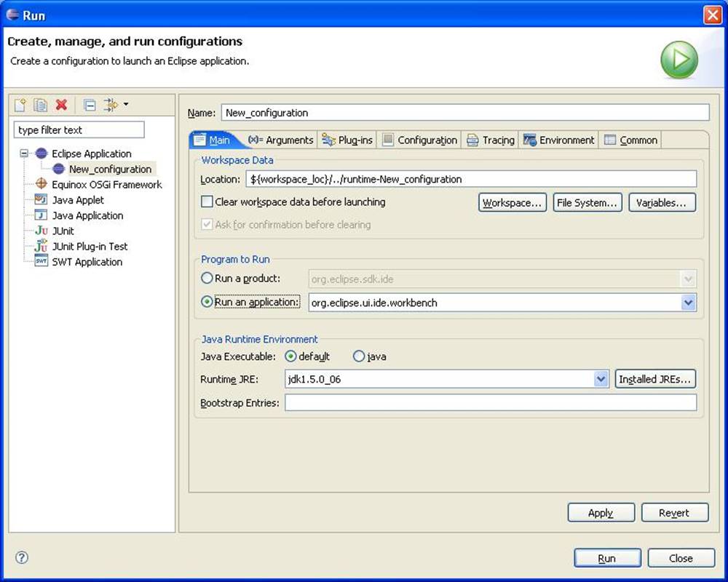
Task: Choose the java executable radio button
Action: 359,356
